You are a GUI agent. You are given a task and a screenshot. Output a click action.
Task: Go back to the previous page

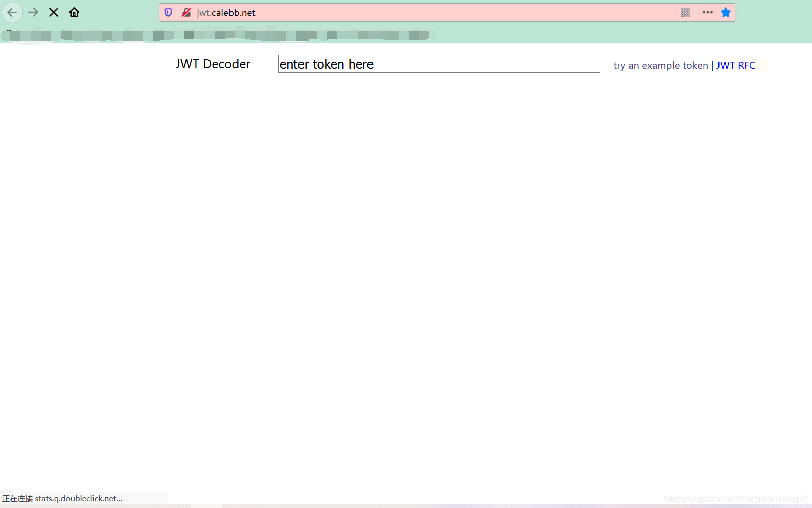[x=12, y=13]
